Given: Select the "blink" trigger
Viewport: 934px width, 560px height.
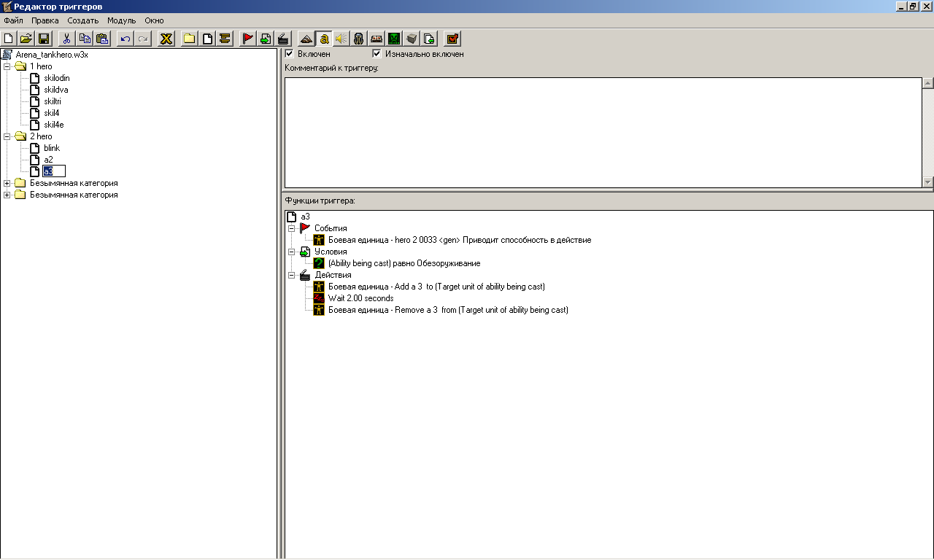Looking at the screenshot, I should pos(52,148).
